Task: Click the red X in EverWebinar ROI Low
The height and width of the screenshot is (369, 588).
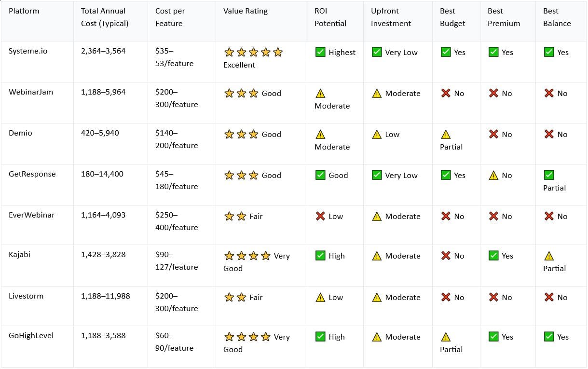Action: [x=320, y=216]
